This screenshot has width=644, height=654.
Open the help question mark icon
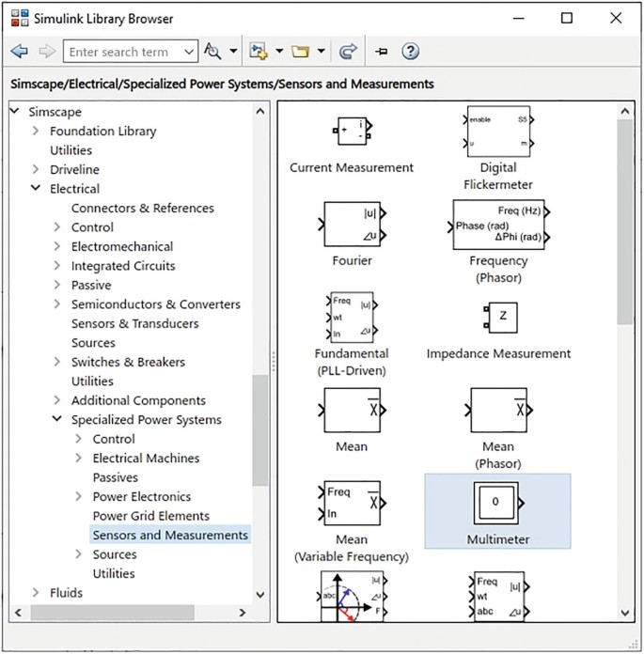pyautogui.click(x=410, y=52)
